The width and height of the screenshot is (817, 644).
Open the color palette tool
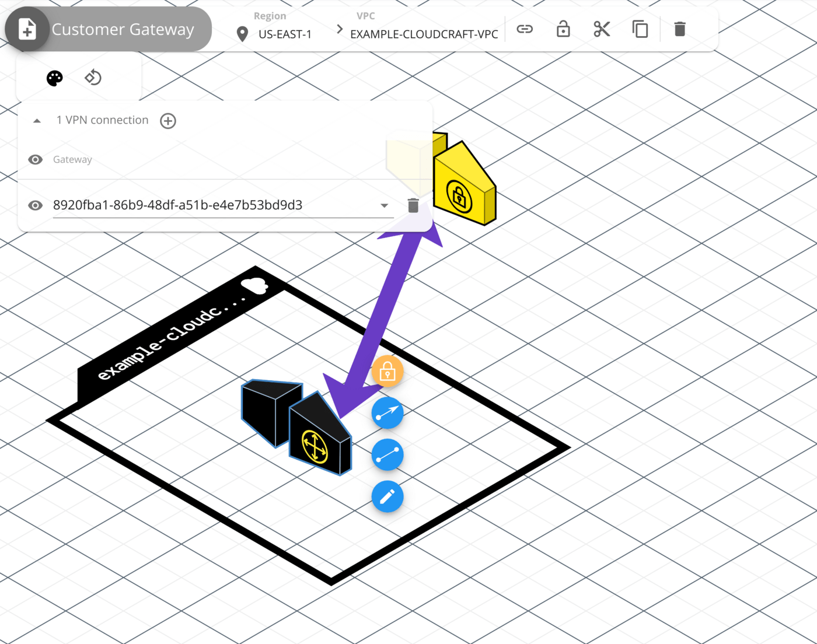tap(54, 78)
